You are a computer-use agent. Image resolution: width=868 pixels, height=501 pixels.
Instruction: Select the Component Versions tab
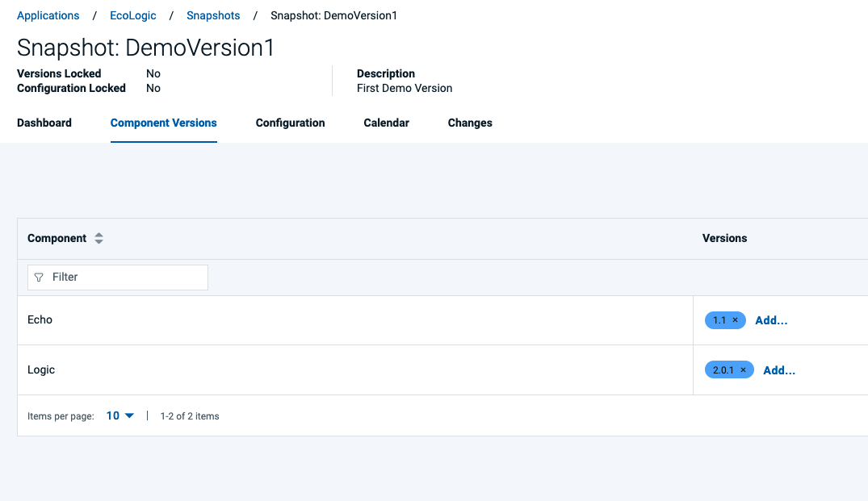tap(164, 123)
